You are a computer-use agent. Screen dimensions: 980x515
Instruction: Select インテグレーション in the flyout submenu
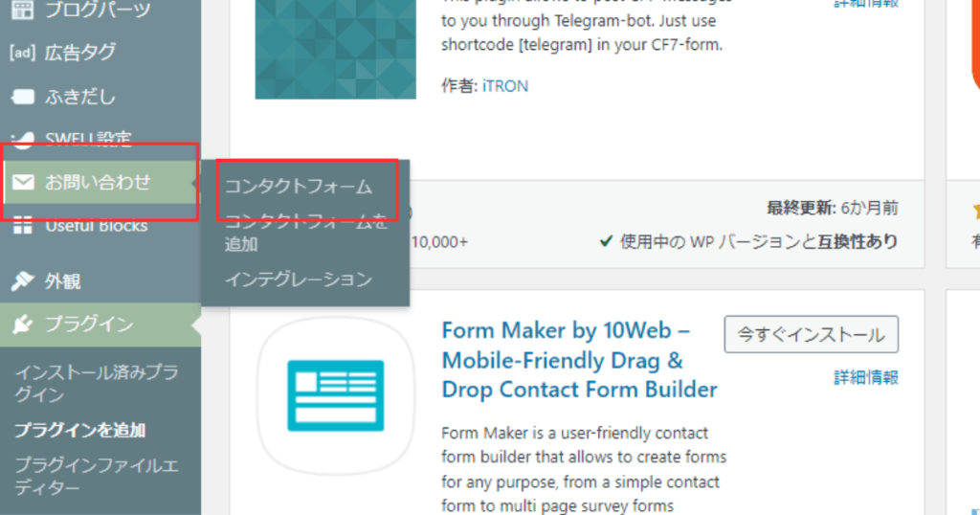point(299,279)
